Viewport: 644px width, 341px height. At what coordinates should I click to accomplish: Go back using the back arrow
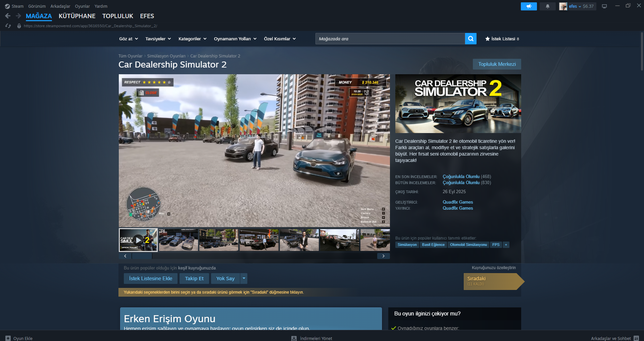[8, 16]
